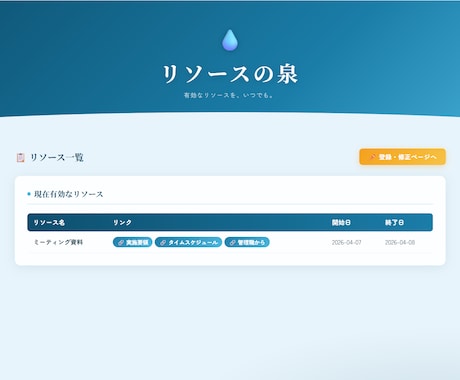Click the 現在有効なリソース section heading
Viewport: 460px width, 380px height.
coord(68,194)
